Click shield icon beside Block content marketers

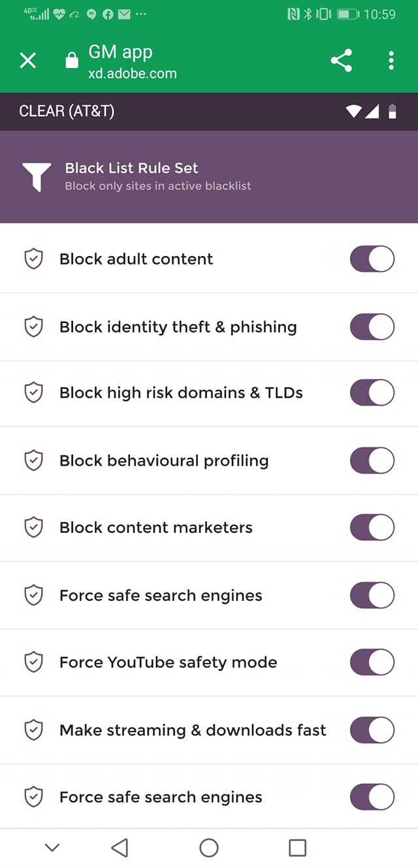(33, 527)
